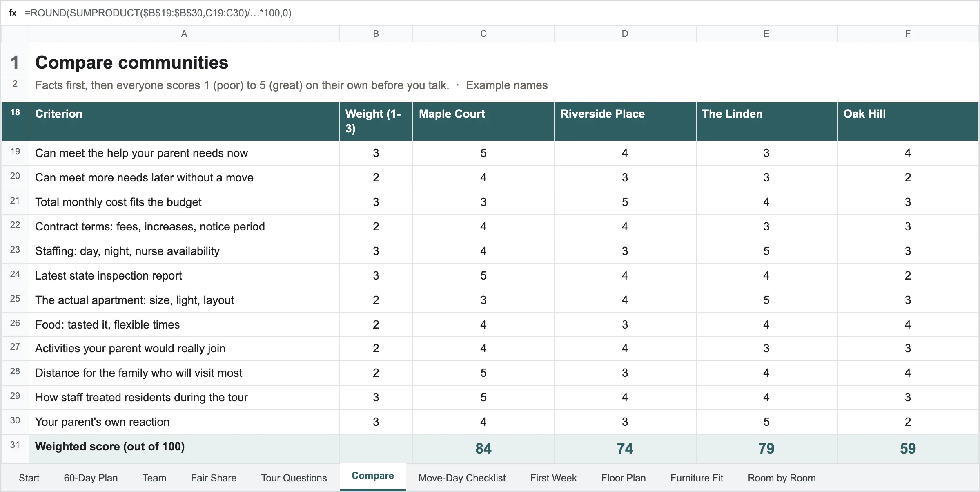Click Maple Court score for Distance row
The height and width of the screenshot is (492, 980).
coord(483,373)
